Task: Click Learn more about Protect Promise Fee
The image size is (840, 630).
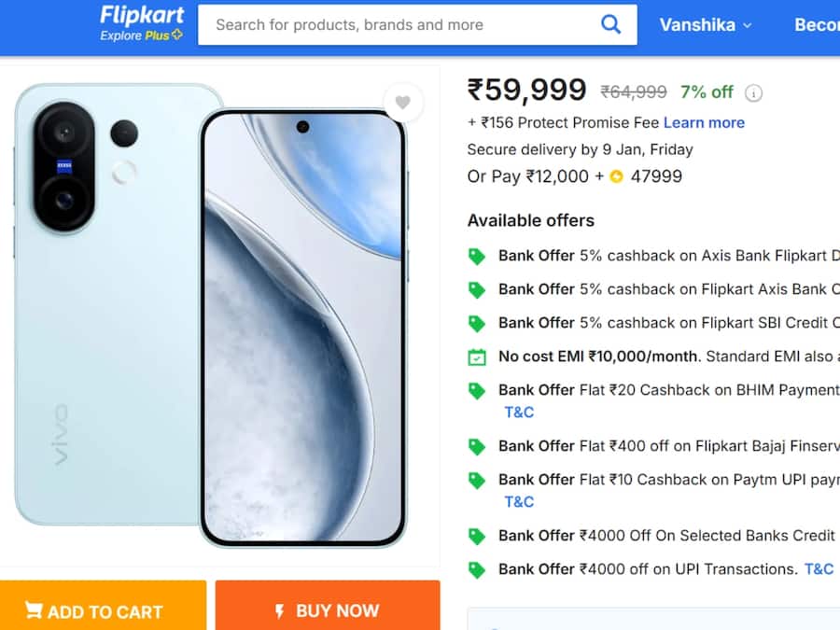Action: tap(705, 122)
